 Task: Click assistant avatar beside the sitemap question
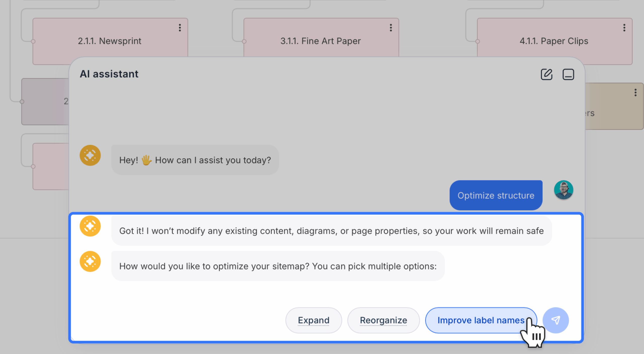tap(90, 261)
